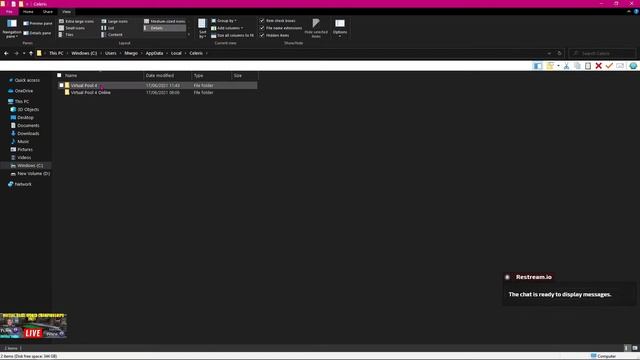
Task: Switch to the View ribbon tab
Action: [67, 12]
